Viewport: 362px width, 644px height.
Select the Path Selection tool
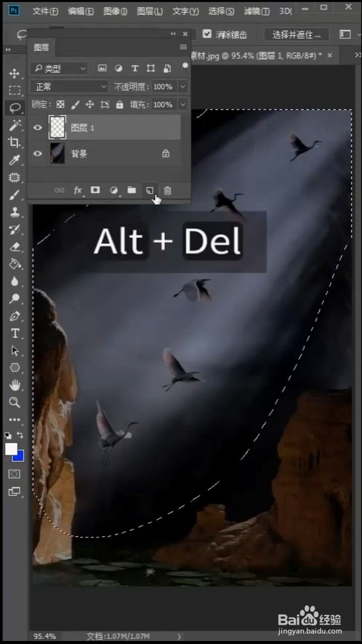15,351
